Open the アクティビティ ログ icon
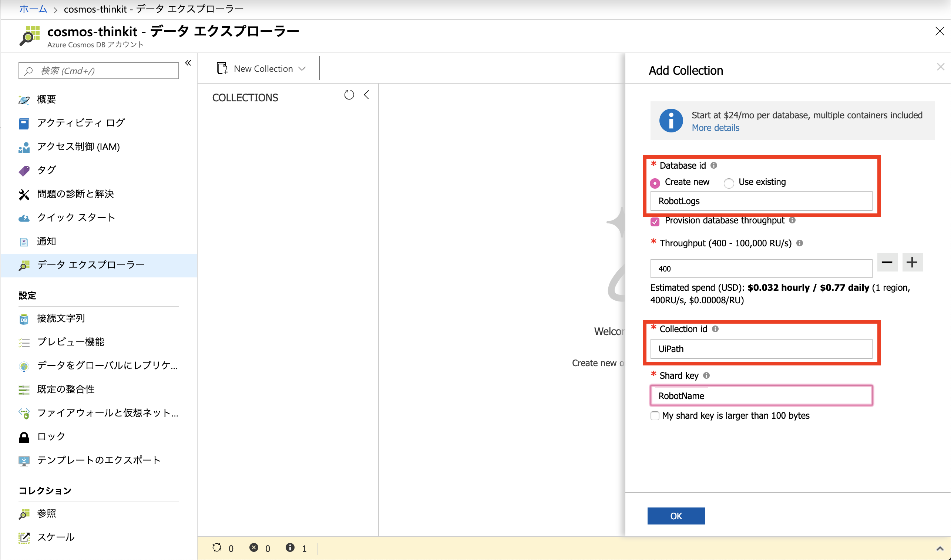951x560 pixels. pos(24,124)
